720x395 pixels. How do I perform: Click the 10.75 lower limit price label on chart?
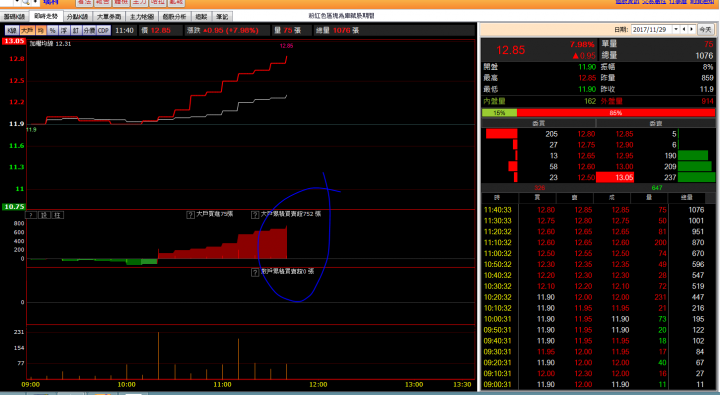click(x=14, y=207)
